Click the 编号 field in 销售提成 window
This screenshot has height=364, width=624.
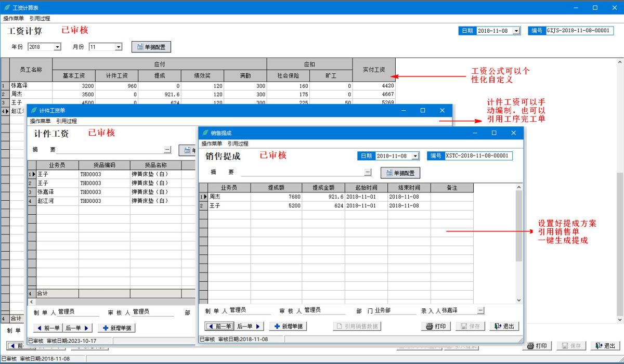tap(478, 156)
